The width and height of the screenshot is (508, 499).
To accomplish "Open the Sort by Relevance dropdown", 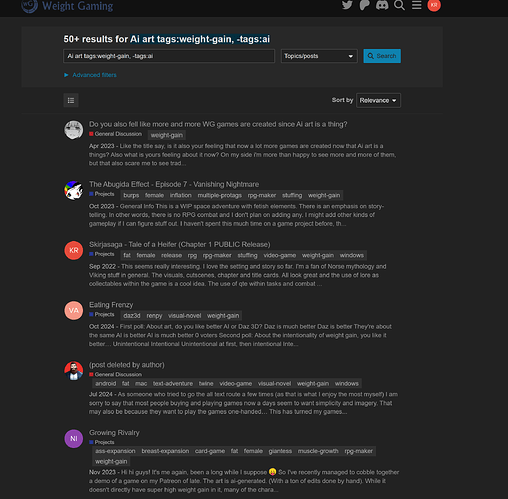I will [x=378, y=100].
